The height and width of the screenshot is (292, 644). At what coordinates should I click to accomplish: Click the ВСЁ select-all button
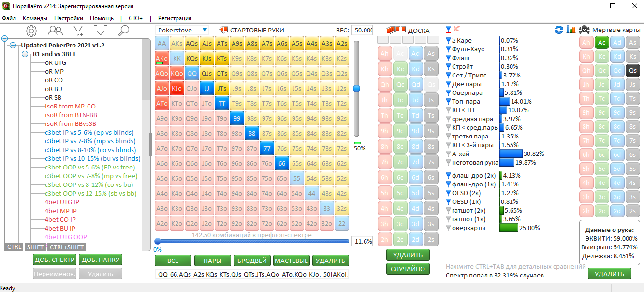pos(173,261)
